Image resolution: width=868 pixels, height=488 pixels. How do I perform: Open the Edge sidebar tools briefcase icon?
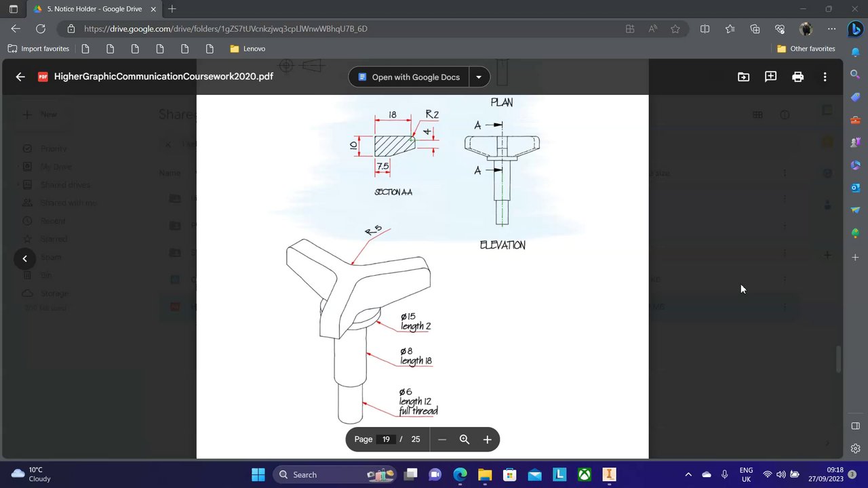[x=856, y=120]
